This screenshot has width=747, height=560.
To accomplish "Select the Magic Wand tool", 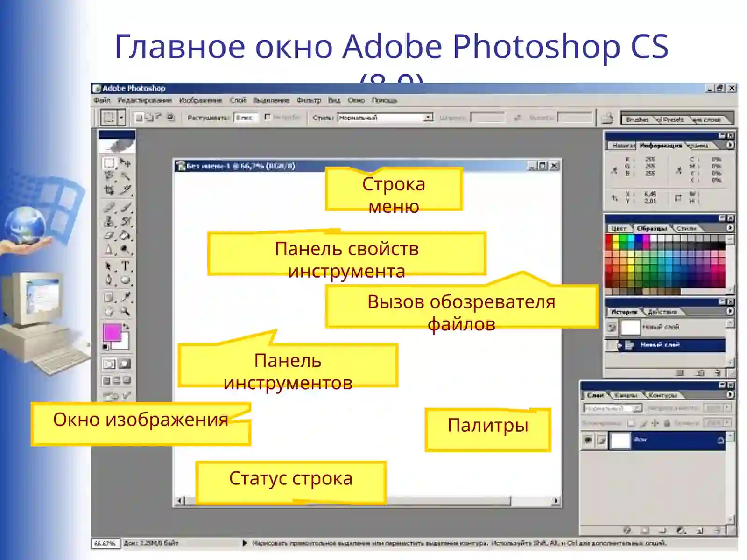I will coord(125,176).
